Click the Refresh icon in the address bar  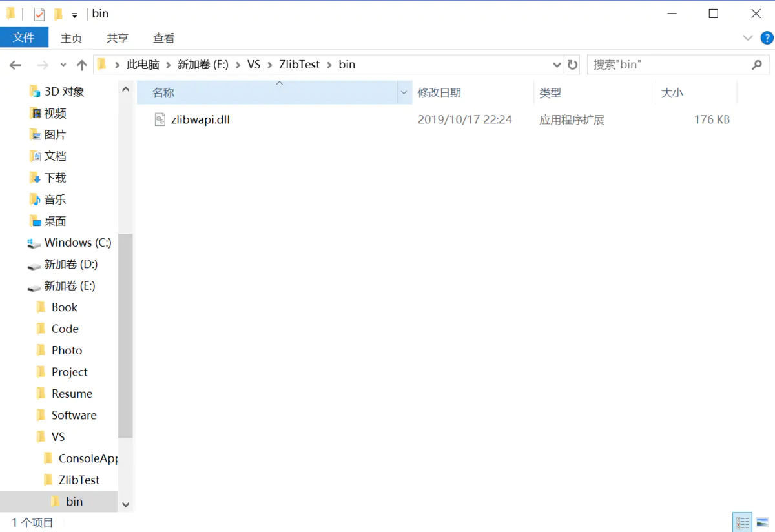[572, 65]
